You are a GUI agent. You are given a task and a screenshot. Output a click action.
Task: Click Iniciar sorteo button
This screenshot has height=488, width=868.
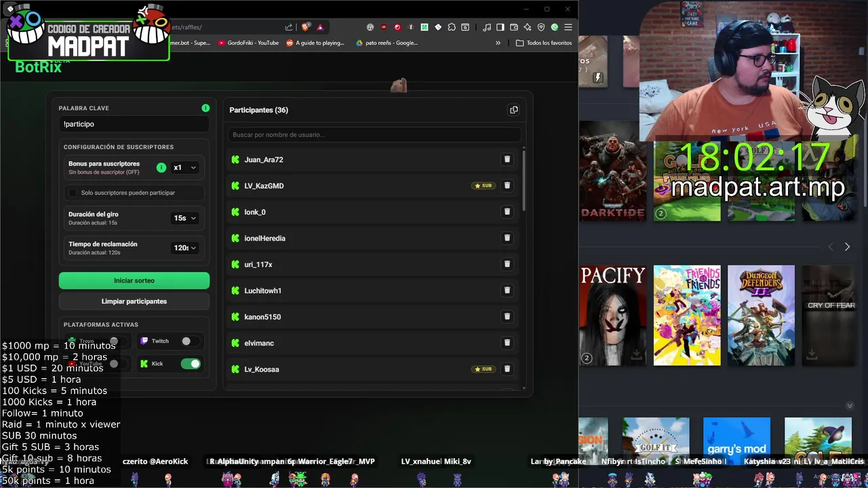pyautogui.click(x=134, y=281)
